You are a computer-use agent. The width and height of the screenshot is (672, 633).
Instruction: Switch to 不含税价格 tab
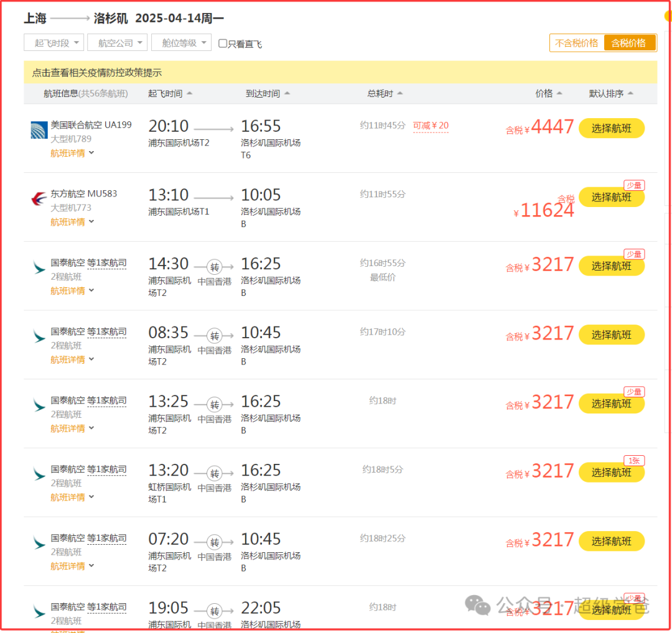(x=576, y=43)
